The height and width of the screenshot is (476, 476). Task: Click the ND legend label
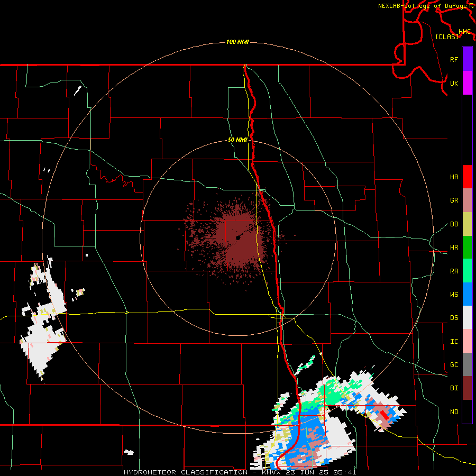(454, 412)
